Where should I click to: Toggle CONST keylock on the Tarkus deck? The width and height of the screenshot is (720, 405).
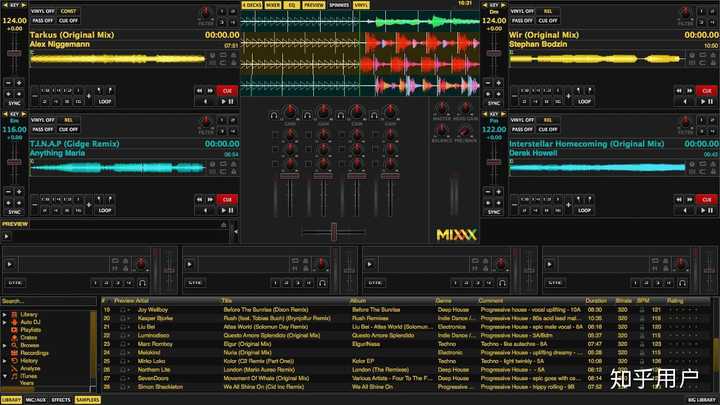pos(68,11)
